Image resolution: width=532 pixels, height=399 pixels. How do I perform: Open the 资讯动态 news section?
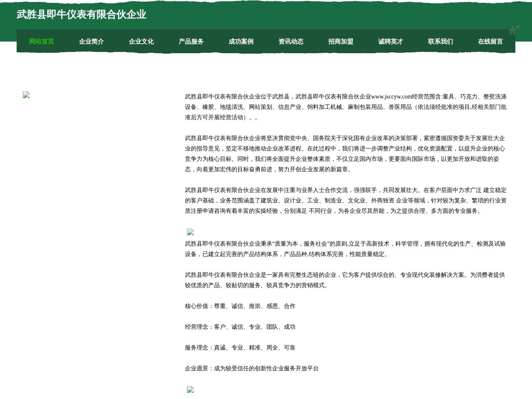coord(291,42)
